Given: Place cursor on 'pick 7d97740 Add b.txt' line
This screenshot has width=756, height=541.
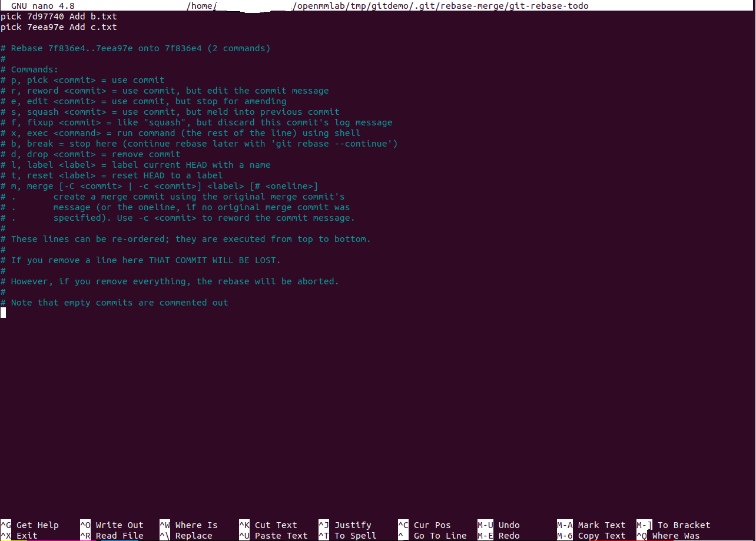Looking at the screenshot, I should [59, 16].
